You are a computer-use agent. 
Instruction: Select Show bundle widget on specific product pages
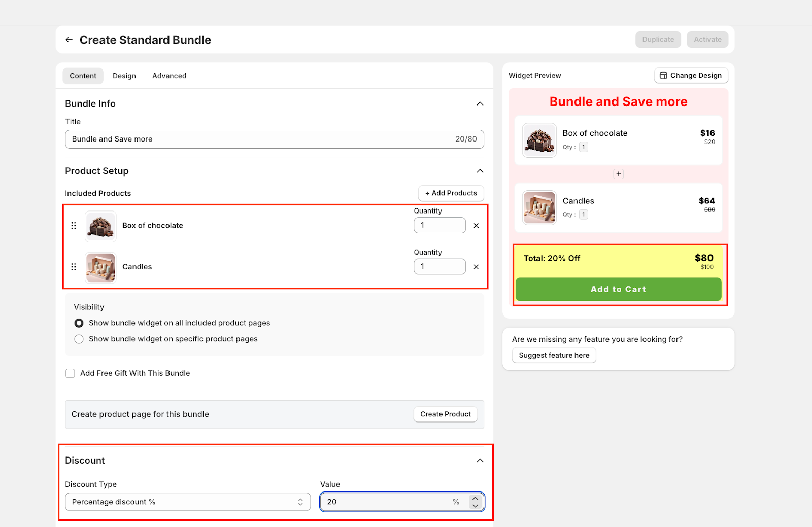[79, 339]
